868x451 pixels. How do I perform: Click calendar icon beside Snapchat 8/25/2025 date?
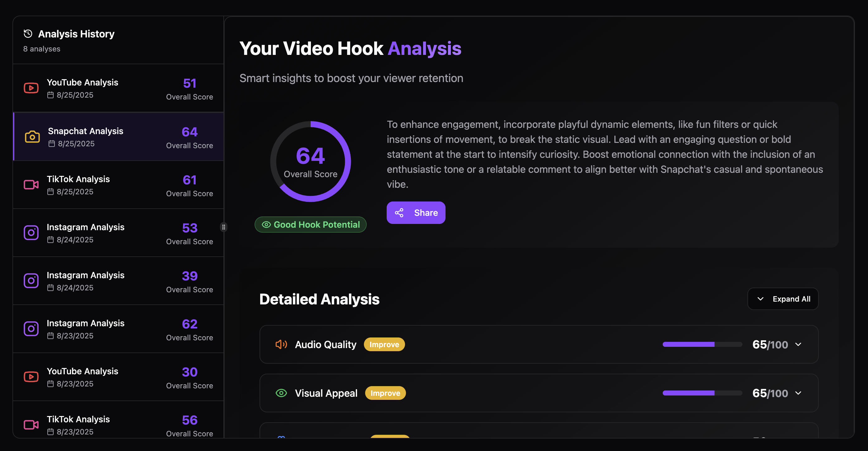[x=51, y=144]
